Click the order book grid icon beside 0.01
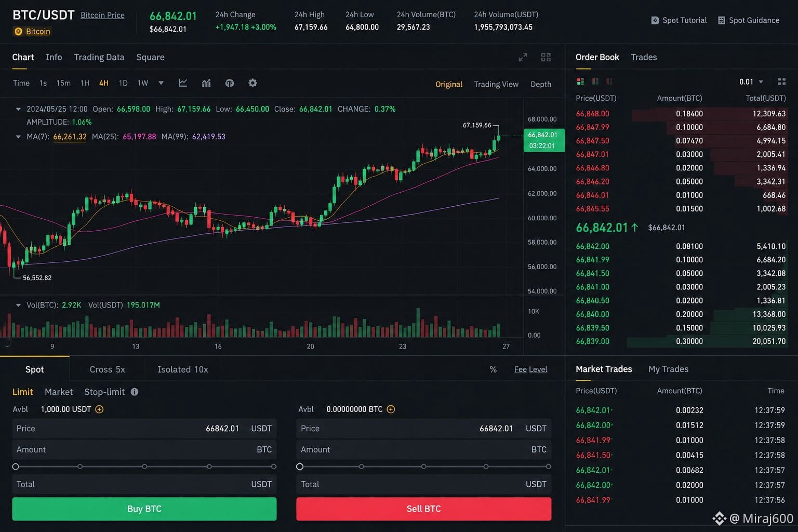This screenshot has height=532, width=798. pyautogui.click(x=781, y=82)
